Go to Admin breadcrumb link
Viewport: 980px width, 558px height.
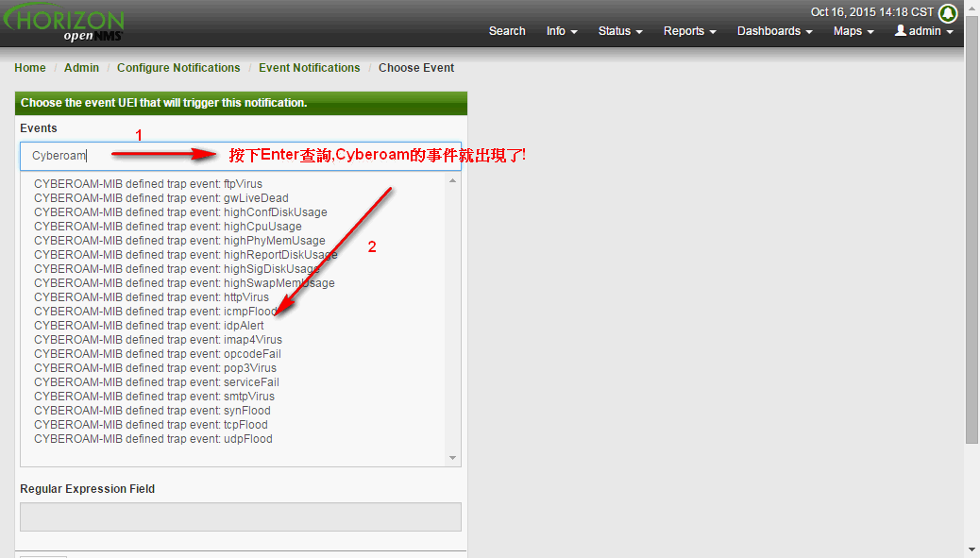tap(81, 67)
